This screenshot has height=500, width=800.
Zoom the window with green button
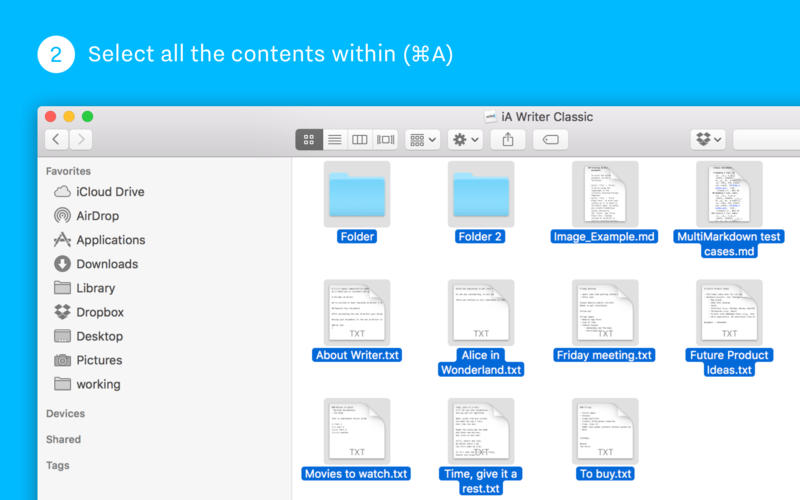click(x=88, y=116)
